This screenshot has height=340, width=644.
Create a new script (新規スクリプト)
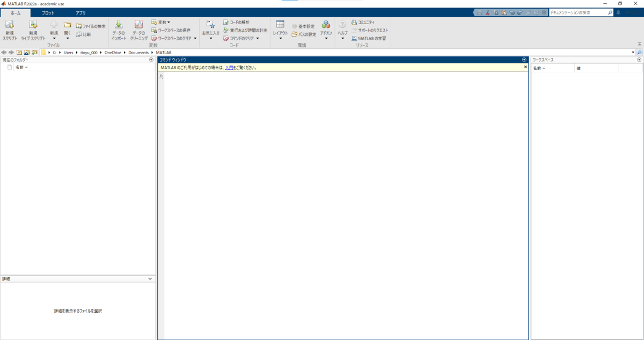10,31
